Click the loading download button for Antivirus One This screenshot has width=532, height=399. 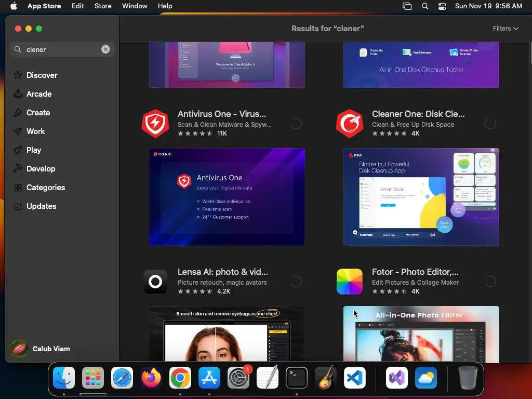[296, 124]
